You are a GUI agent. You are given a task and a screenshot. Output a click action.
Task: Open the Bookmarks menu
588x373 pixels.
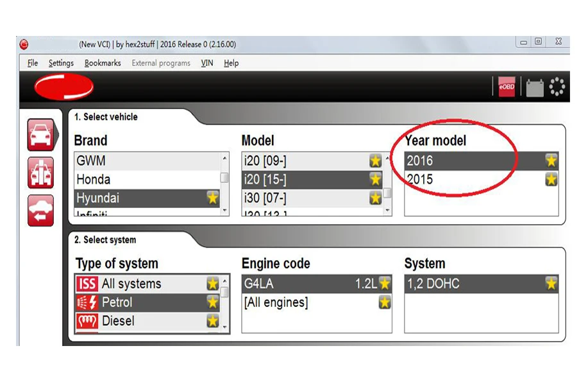click(103, 63)
